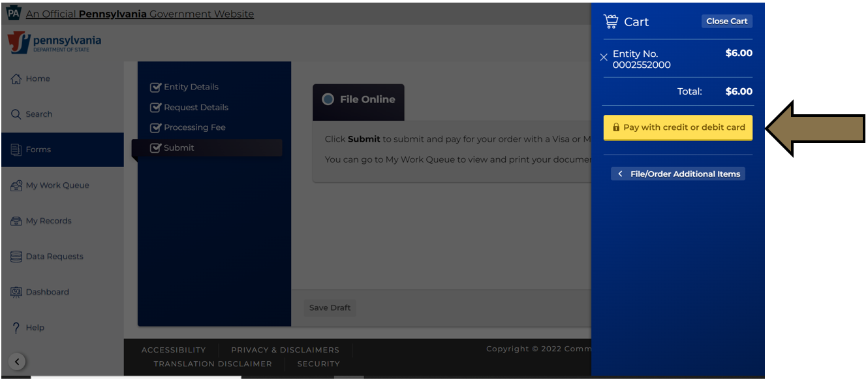Viewport: 868px width, 380px height.
Task: Click the Save Draft button
Action: (x=330, y=308)
